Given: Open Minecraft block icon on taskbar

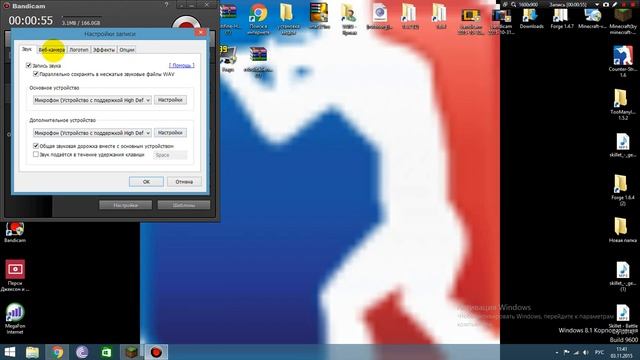Looking at the screenshot, I should click(131, 352).
